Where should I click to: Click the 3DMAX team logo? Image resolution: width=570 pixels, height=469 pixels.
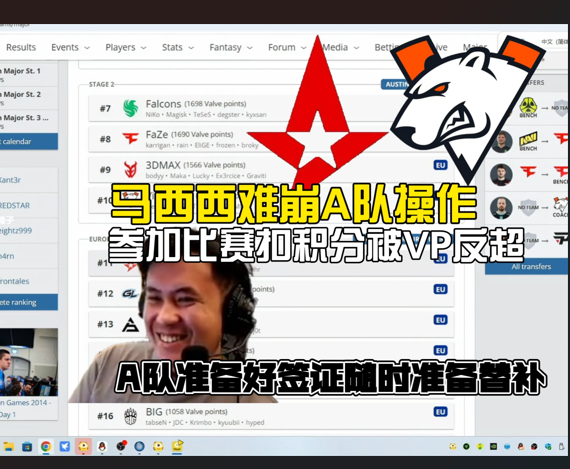[131, 169]
